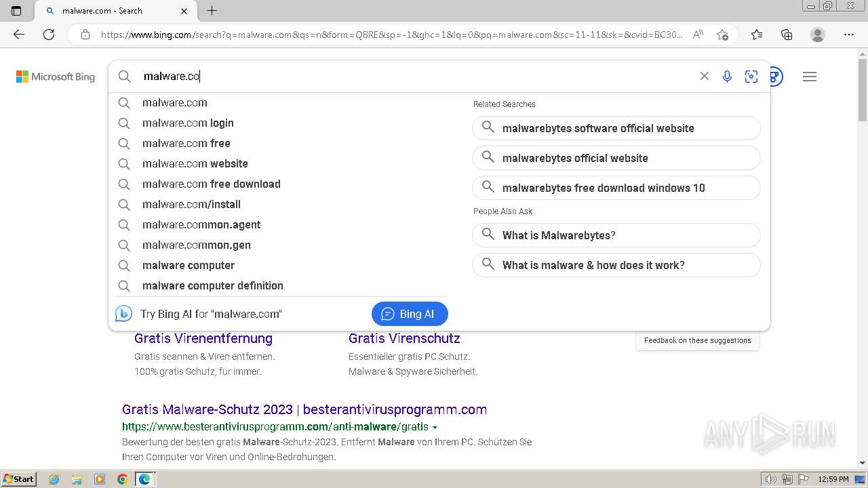Screen dimensions: 868x488
Task: Launch Internet Explorer from taskbar
Action: coord(54,479)
